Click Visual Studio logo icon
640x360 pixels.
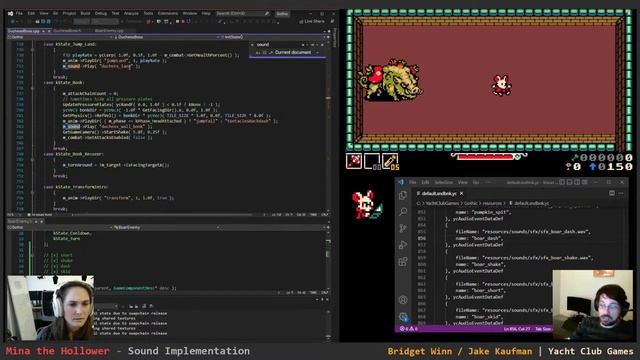point(10,13)
